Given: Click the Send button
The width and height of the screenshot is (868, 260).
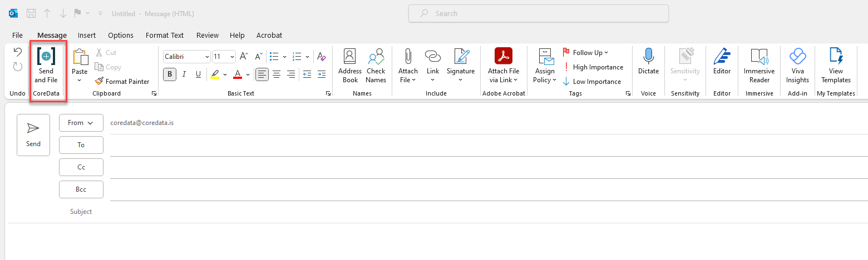Looking at the screenshot, I should coord(33,134).
